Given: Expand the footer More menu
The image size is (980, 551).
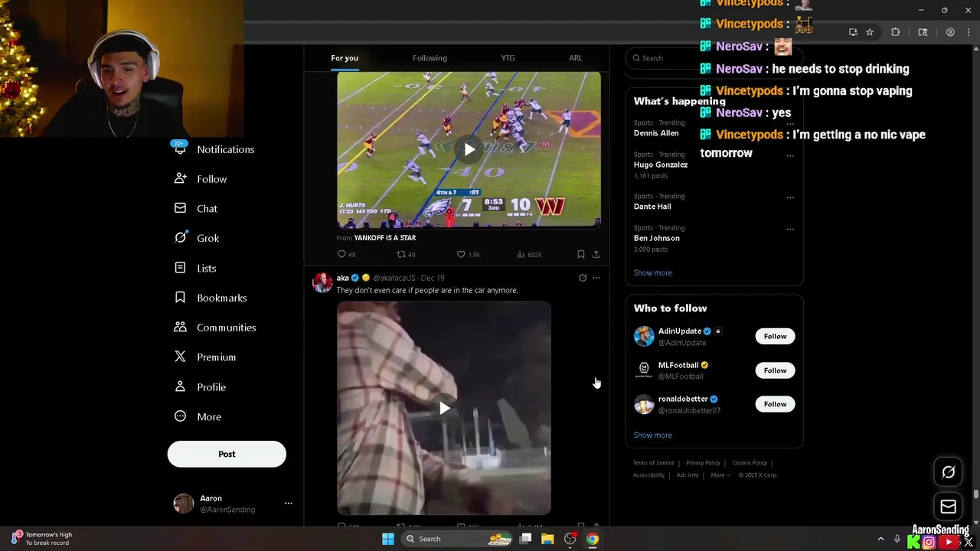Looking at the screenshot, I should [x=720, y=475].
